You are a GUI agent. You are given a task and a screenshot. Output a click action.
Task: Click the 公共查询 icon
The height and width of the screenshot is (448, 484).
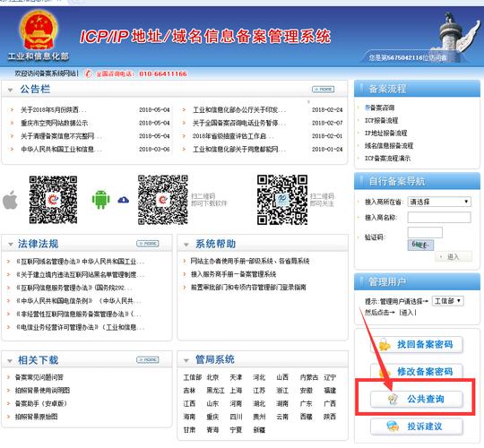tap(393, 400)
